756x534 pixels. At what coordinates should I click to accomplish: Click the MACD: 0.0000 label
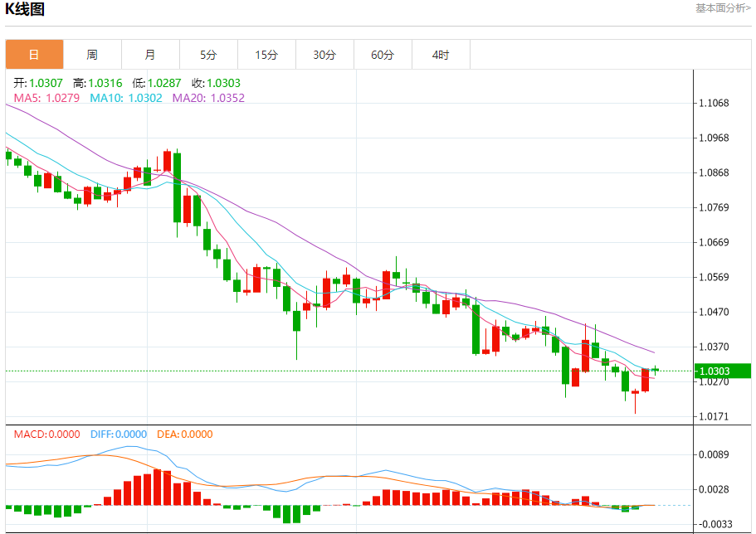coord(46,434)
